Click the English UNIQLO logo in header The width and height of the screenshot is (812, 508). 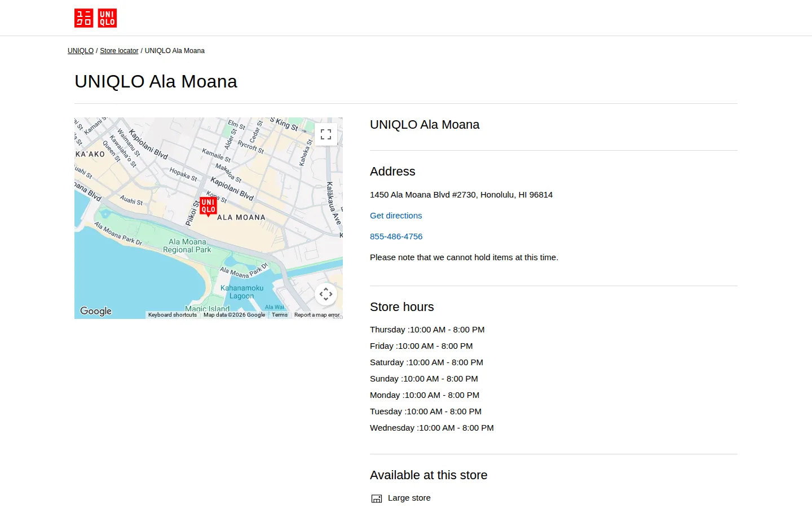(107, 18)
